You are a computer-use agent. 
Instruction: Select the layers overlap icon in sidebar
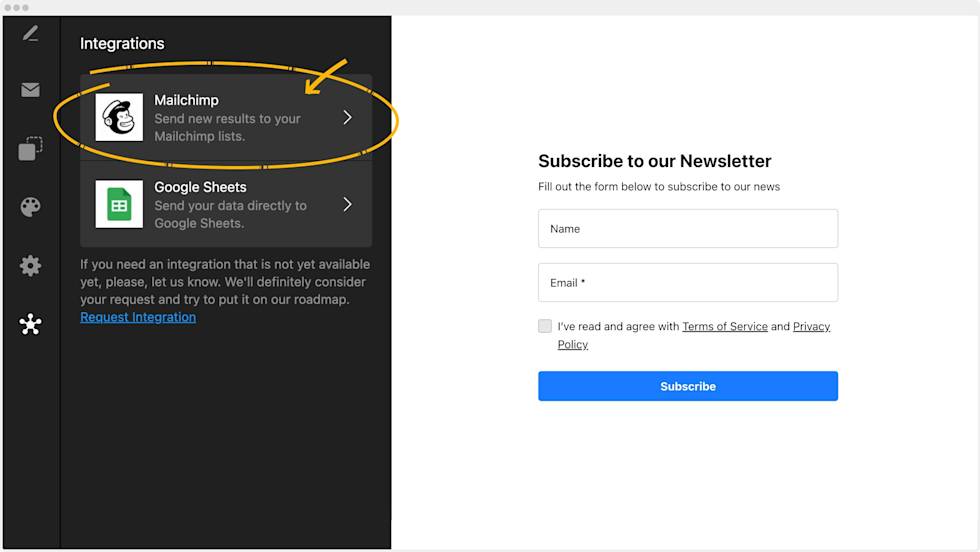[31, 149]
